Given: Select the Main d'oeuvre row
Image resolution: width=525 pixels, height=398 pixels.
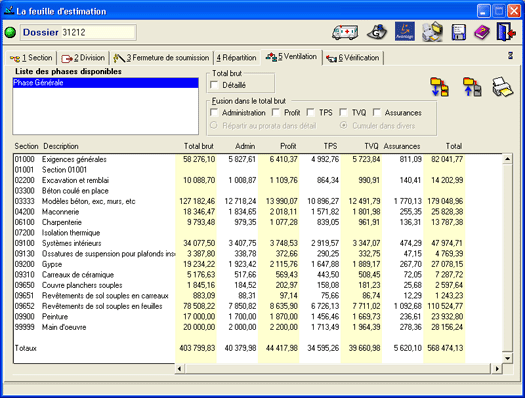Looking at the screenshot, I should [239, 327].
